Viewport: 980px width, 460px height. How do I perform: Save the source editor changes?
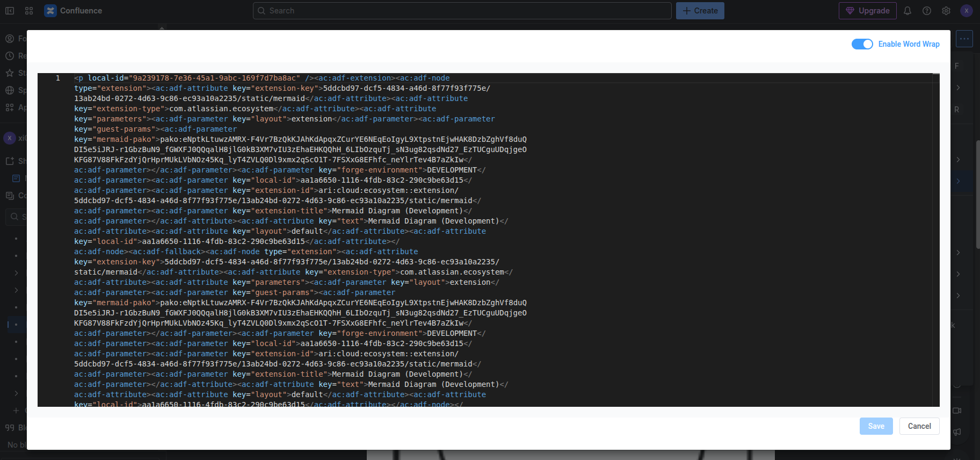point(876,426)
